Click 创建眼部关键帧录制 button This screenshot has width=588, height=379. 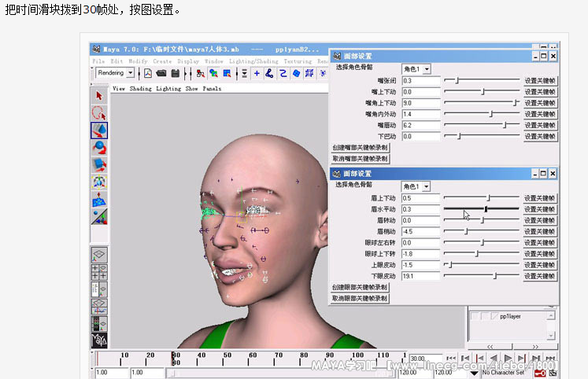tap(359, 287)
